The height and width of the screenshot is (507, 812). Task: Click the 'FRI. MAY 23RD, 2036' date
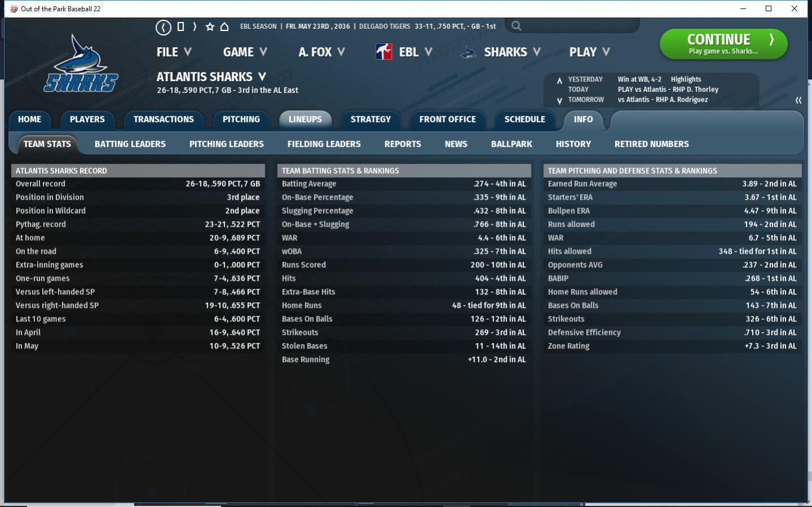click(x=318, y=27)
